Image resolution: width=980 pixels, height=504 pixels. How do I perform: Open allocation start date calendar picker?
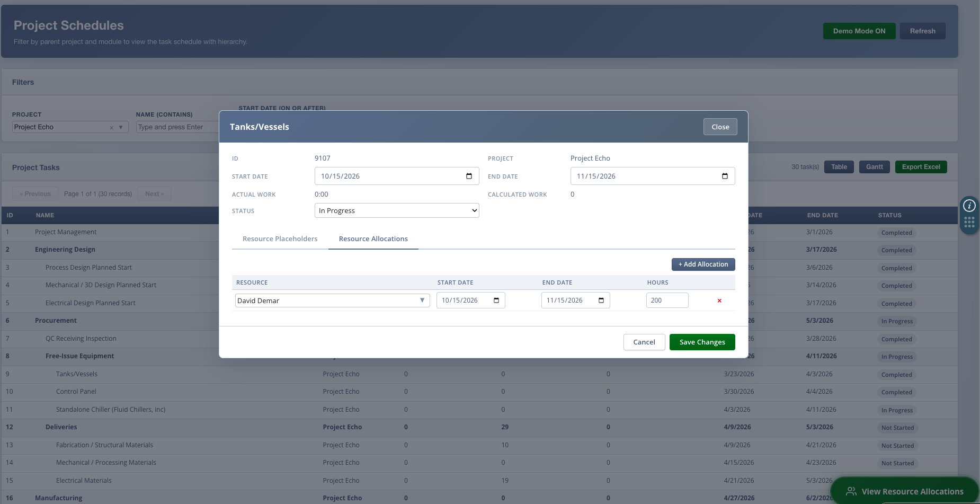496,300
